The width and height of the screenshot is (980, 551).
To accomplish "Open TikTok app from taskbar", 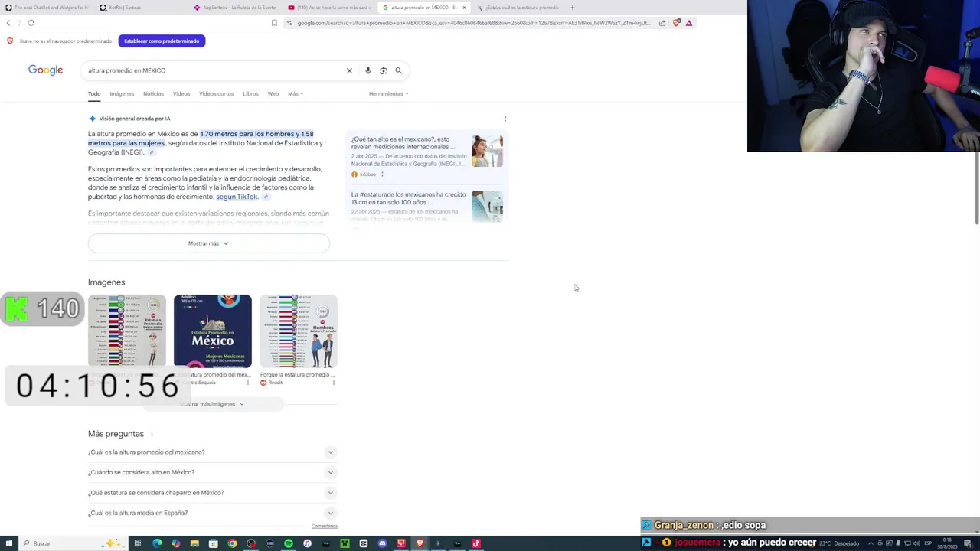I will click(x=475, y=543).
